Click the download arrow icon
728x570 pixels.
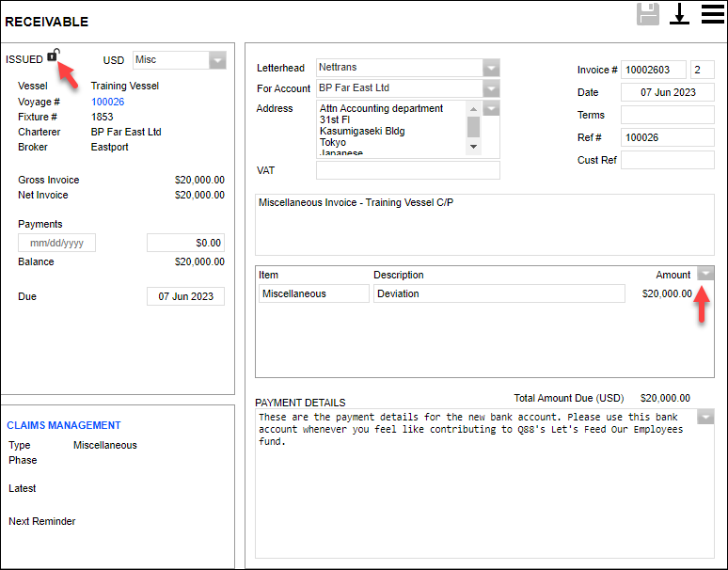point(679,14)
